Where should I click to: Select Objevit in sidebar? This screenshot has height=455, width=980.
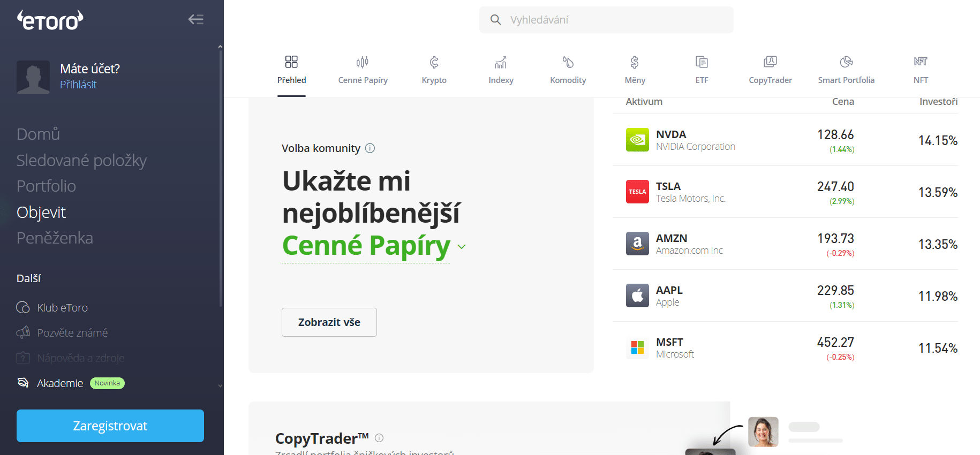(x=41, y=212)
